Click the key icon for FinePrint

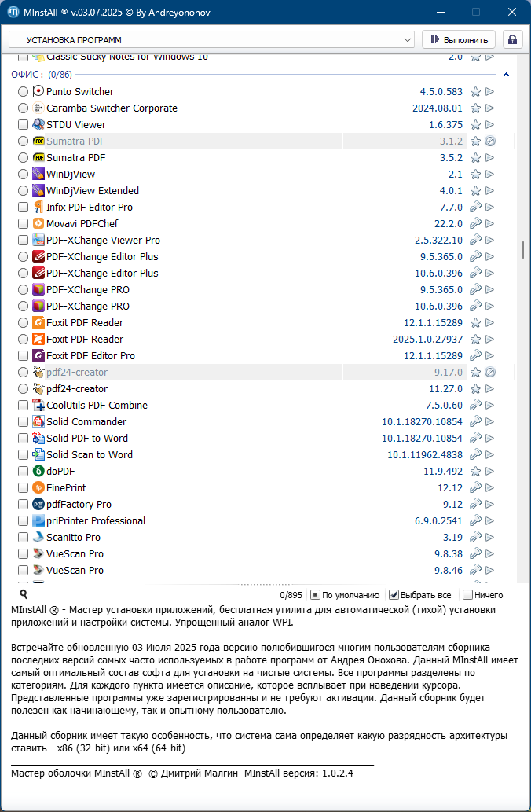click(475, 488)
